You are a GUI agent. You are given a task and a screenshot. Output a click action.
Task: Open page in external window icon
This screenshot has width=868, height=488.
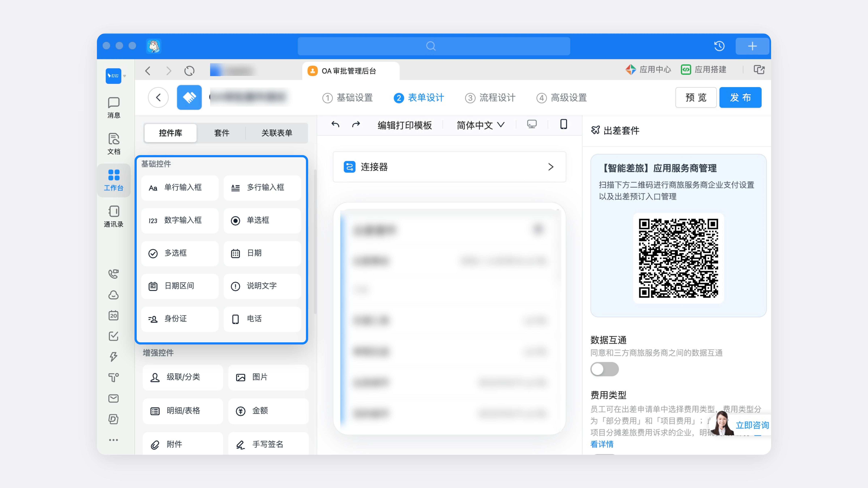click(759, 70)
